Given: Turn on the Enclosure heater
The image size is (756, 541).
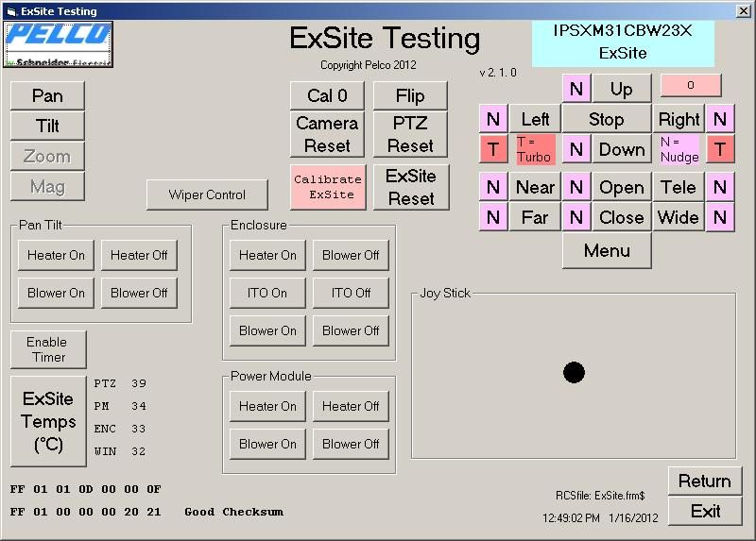Looking at the screenshot, I should pos(267,255).
